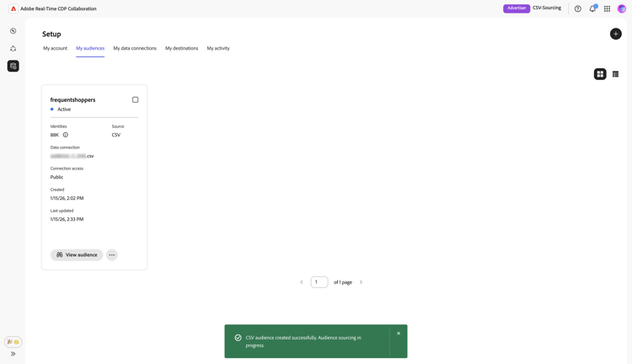Click the Adobe logo icon
This screenshot has height=364, width=632.
13,8
